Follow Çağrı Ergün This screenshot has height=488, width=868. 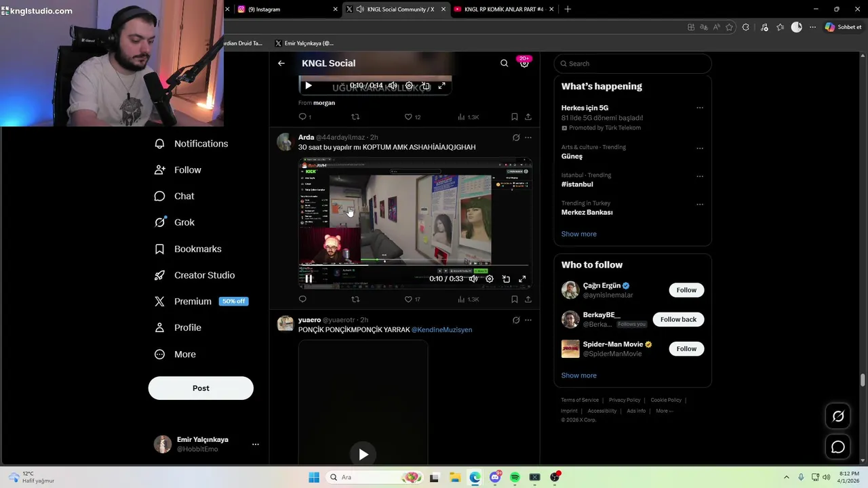(x=686, y=290)
